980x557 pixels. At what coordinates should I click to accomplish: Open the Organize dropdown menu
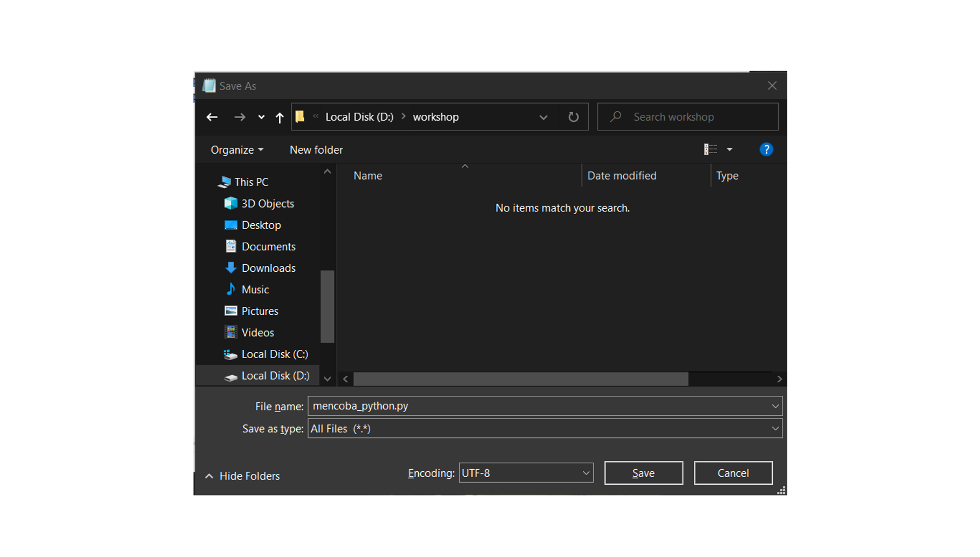236,149
